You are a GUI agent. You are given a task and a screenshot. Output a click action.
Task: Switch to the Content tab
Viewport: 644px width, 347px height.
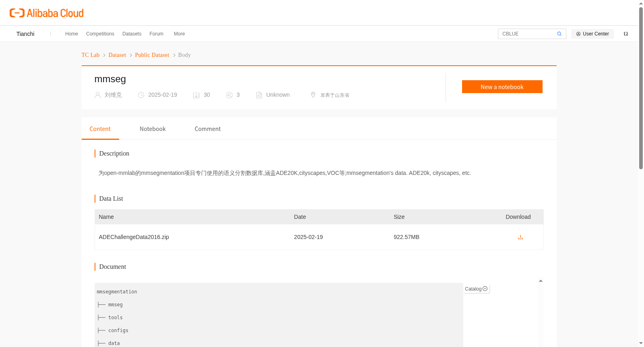tap(100, 129)
